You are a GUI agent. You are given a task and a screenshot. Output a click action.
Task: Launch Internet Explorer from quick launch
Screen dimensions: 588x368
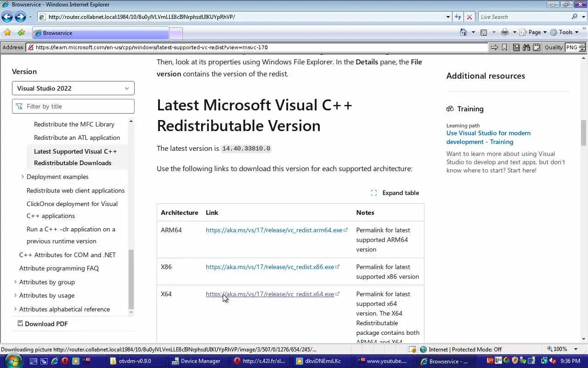54,361
